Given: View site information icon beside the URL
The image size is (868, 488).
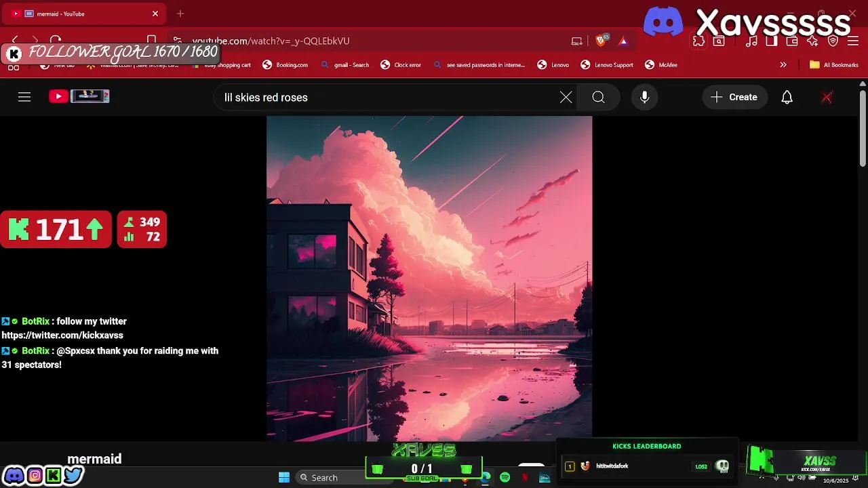Looking at the screenshot, I should click(x=177, y=41).
